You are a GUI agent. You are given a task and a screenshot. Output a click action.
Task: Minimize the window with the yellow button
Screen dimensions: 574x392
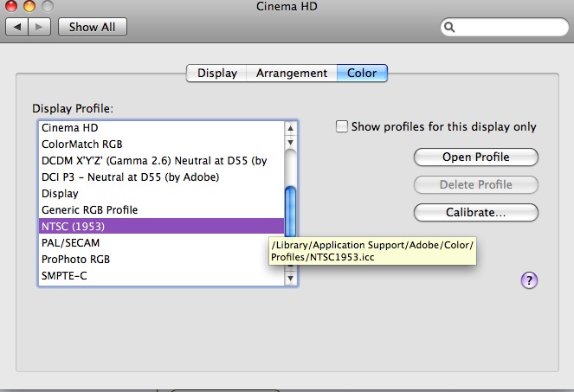point(29,6)
